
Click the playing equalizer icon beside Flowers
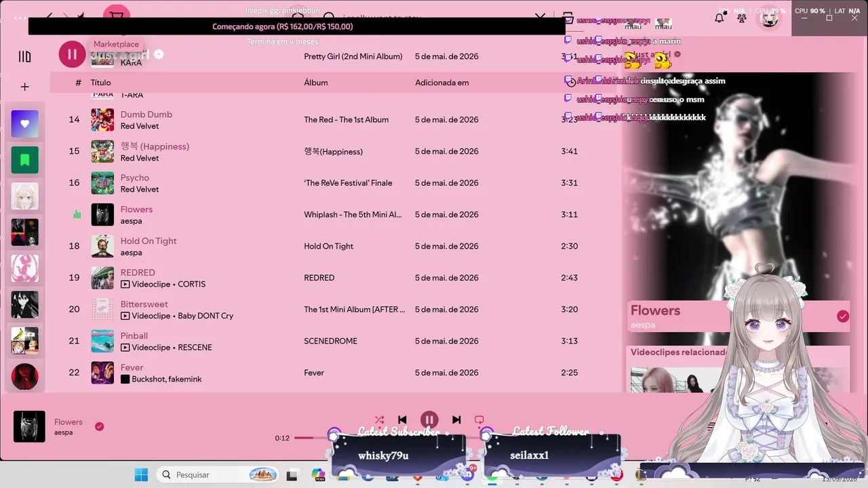click(x=77, y=215)
